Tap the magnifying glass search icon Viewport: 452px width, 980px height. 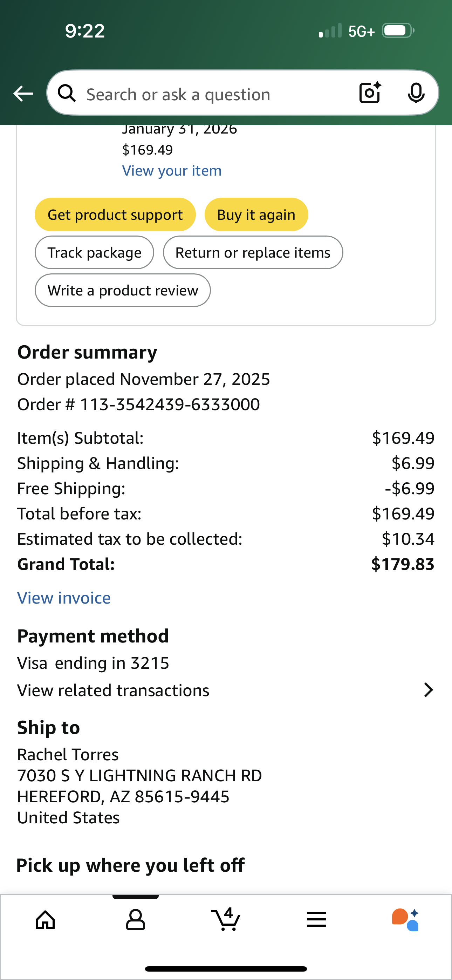point(67,93)
